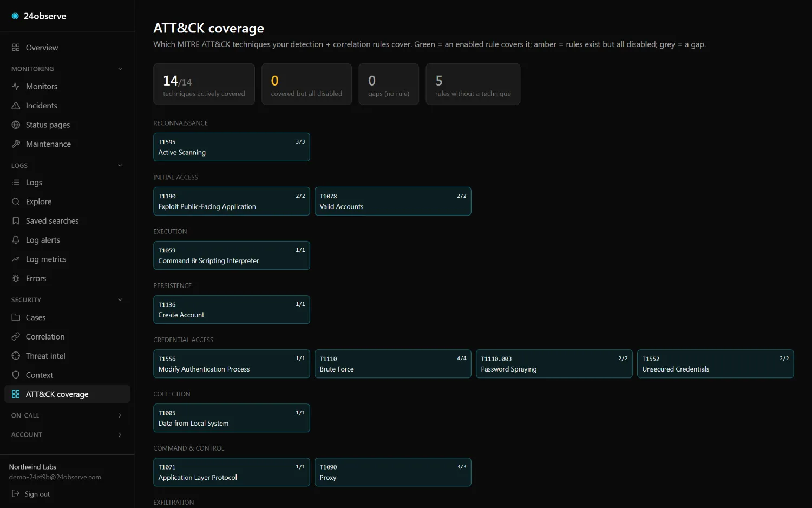
Task: Open Incidents in the sidebar
Action: (67, 106)
